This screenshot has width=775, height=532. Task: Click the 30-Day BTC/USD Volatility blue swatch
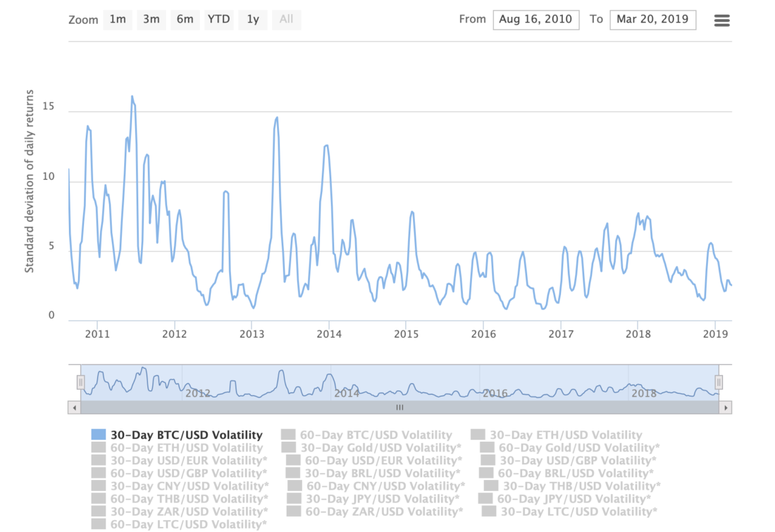[x=98, y=435]
